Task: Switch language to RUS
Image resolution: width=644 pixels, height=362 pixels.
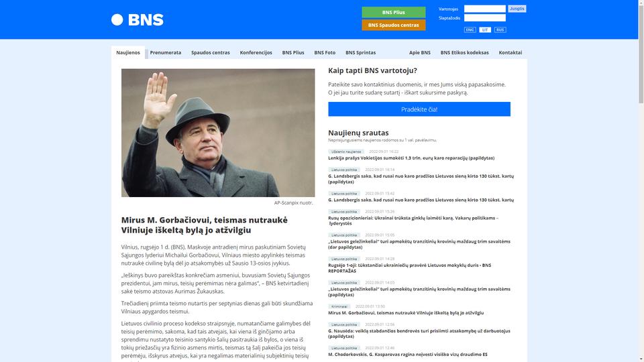Action: click(500, 30)
